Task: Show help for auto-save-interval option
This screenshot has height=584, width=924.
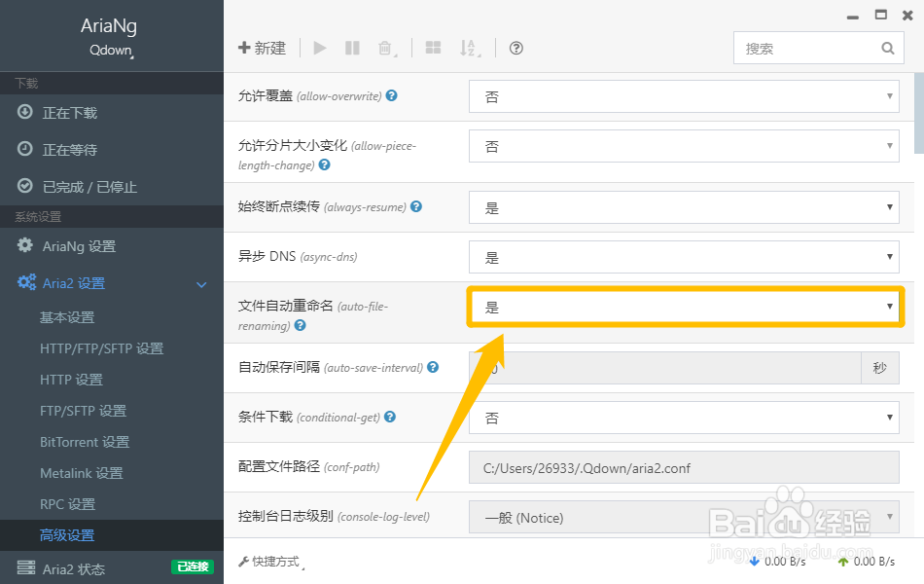Action: point(433,367)
